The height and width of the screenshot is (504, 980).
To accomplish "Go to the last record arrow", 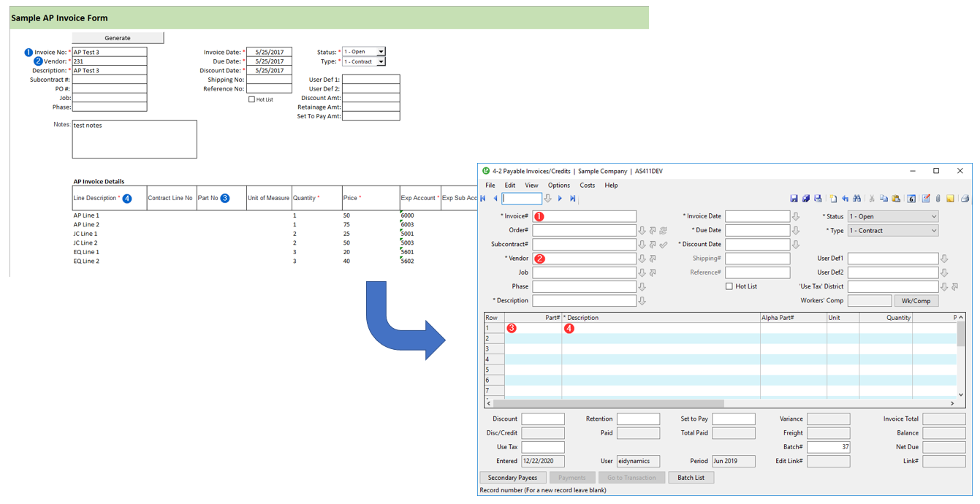I will pos(572,199).
